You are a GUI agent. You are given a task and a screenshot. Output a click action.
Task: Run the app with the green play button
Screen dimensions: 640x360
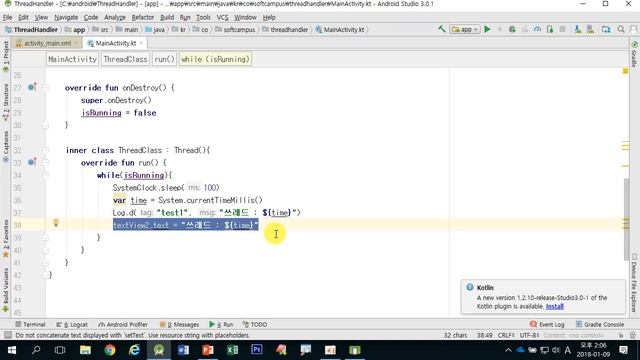tap(487, 29)
